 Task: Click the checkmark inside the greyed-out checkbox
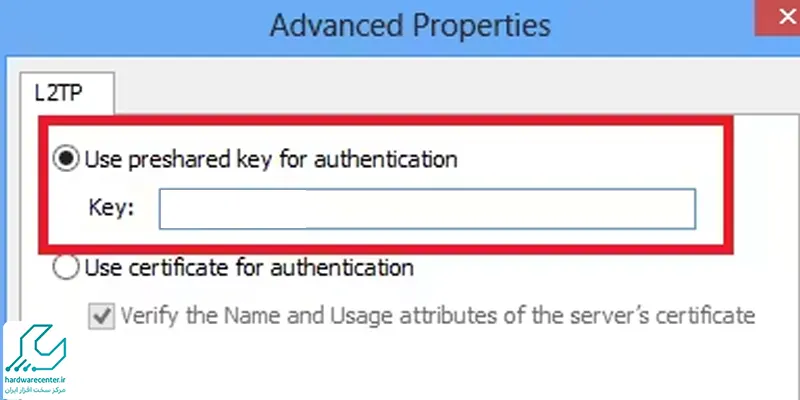click(x=102, y=316)
